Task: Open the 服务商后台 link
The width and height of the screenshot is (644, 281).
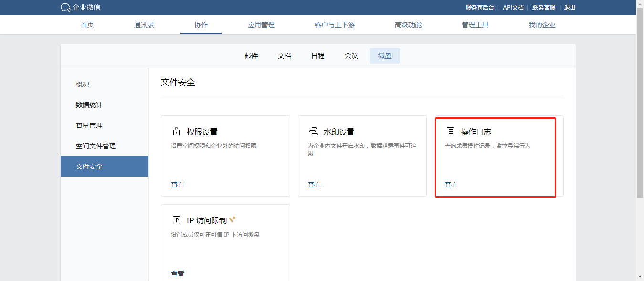Action: [480, 8]
